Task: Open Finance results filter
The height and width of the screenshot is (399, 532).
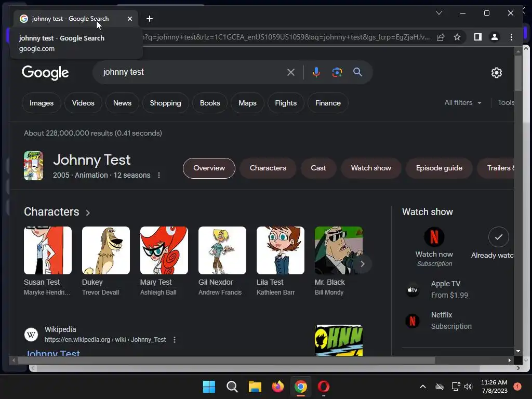Action: tap(328, 103)
